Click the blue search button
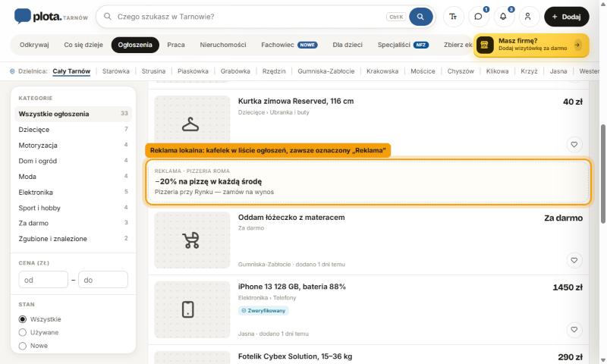 tap(421, 17)
